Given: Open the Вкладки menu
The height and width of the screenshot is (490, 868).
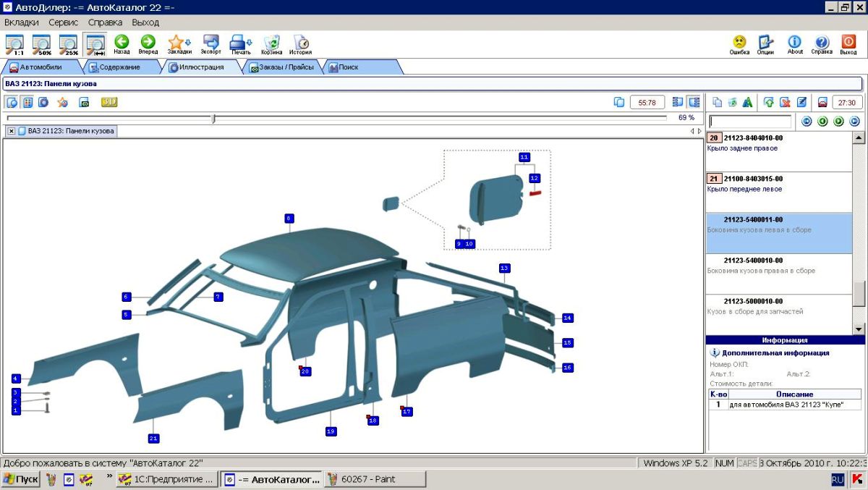Looking at the screenshot, I should pyautogui.click(x=22, y=22).
